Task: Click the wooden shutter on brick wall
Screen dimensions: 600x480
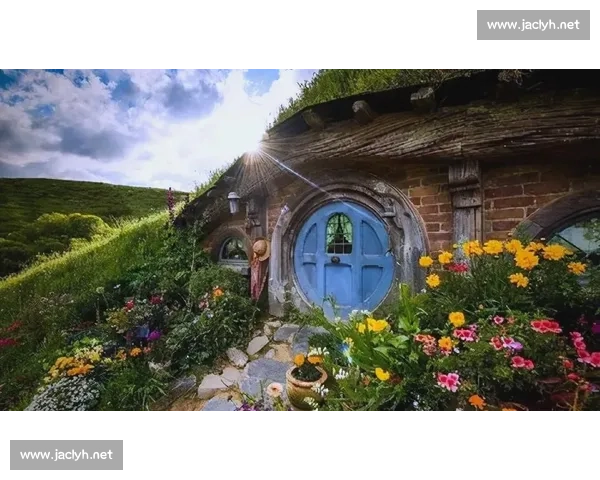Action: (465, 202)
